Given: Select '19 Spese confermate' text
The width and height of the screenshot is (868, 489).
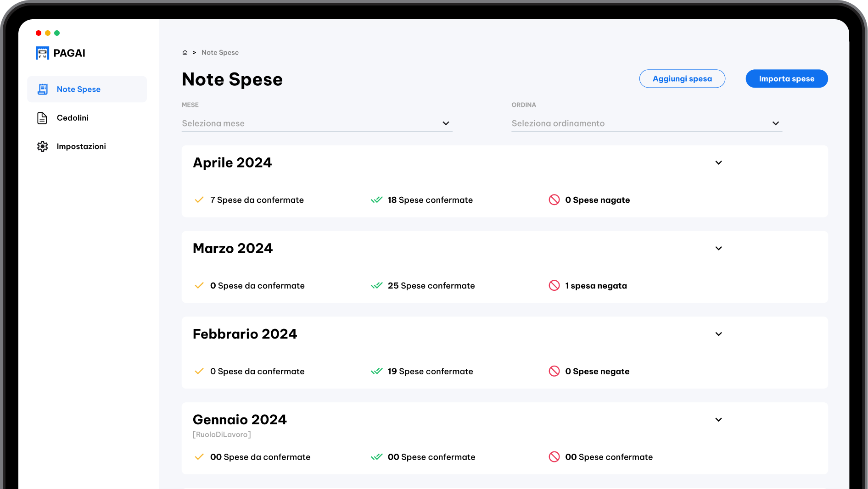Looking at the screenshot, I should click(431, 372).
